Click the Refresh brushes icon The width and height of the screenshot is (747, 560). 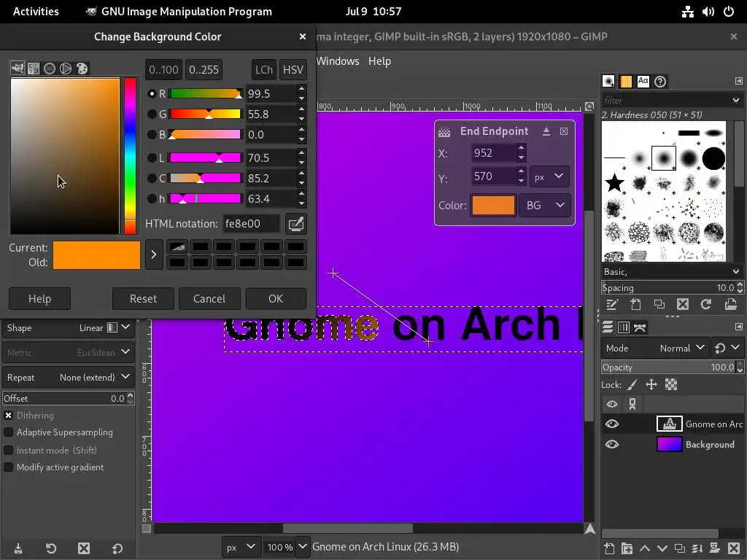[706, 304]
